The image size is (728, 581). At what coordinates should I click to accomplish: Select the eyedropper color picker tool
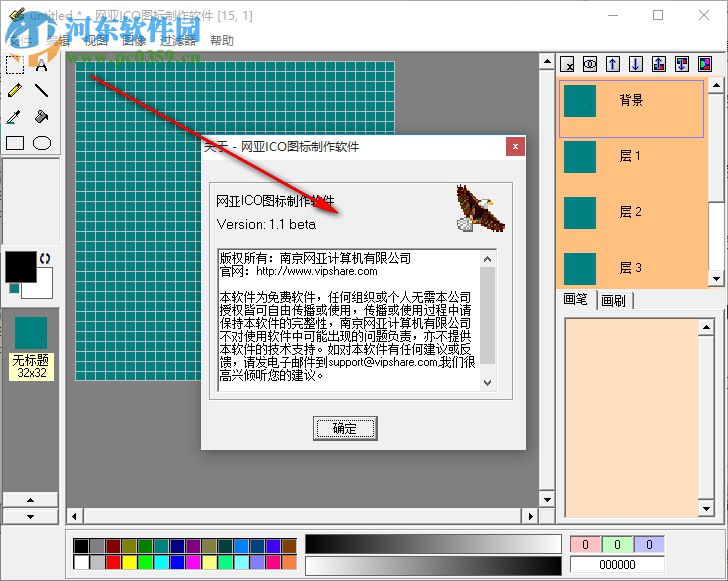[x=15, y=117]
